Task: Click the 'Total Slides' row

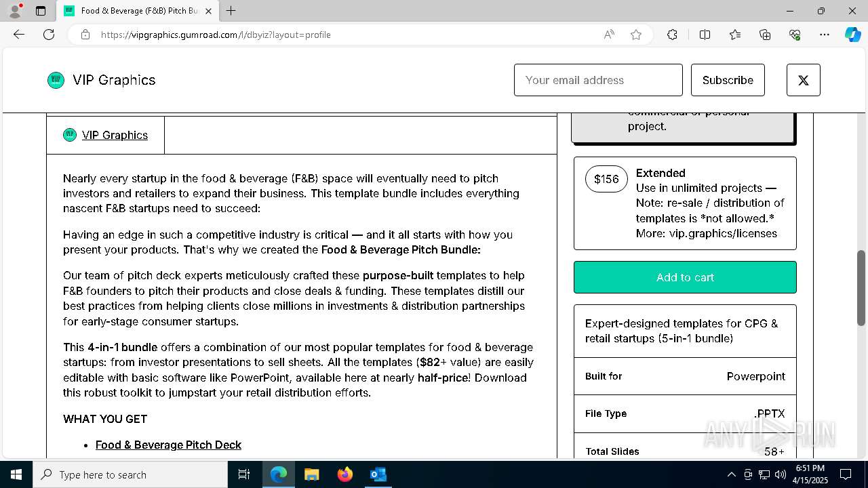Action: pos(685,447)
